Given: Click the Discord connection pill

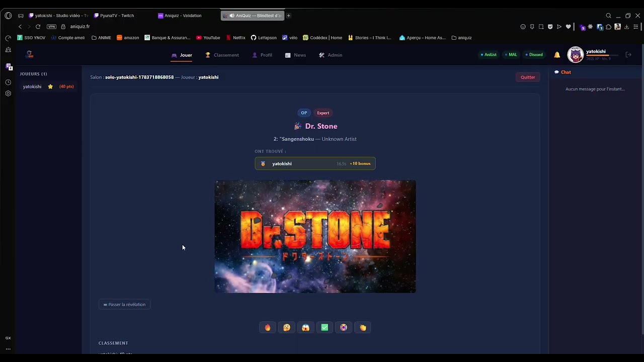Looking at the screenshot, I should tap(534, 55).
